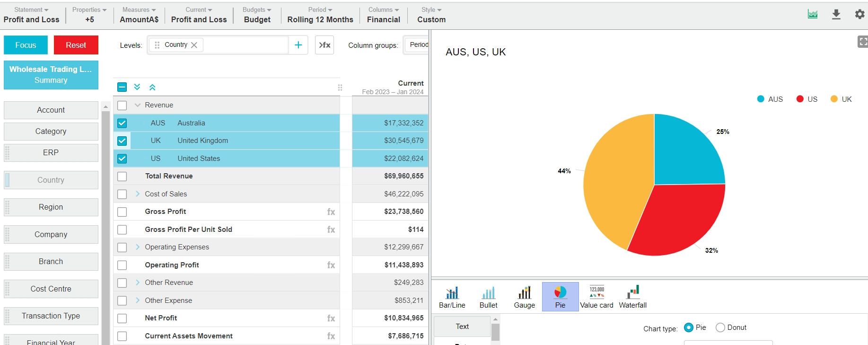
Task: Select the Donut chart type radio
Action: (x=720, y=327)
